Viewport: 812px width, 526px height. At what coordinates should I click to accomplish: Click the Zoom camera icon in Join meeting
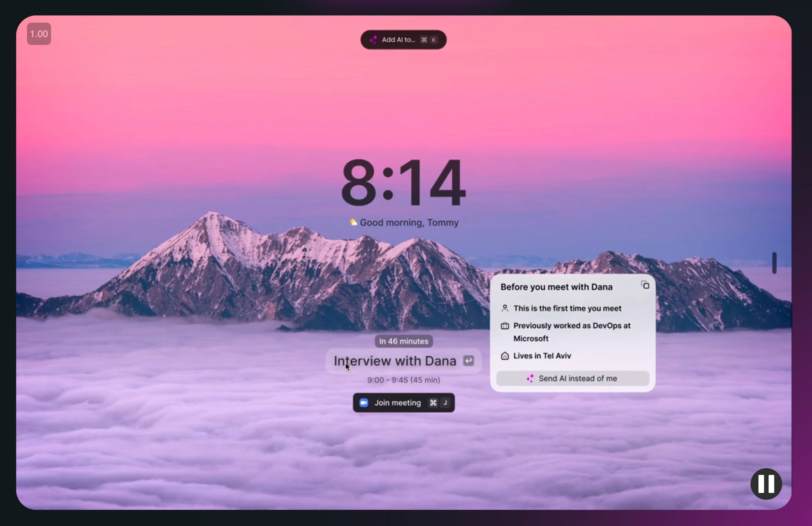364,403
